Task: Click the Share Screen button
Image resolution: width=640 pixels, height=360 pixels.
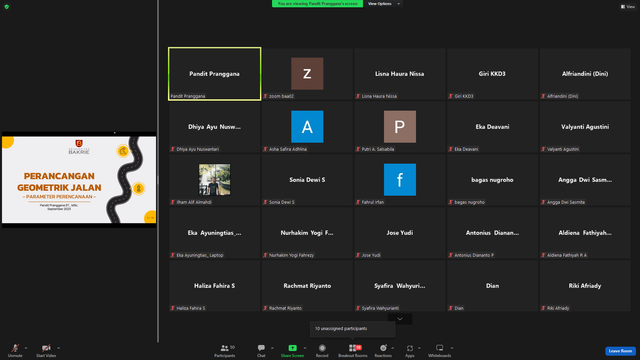Action: pyautogui.click(x=292, y=350)
